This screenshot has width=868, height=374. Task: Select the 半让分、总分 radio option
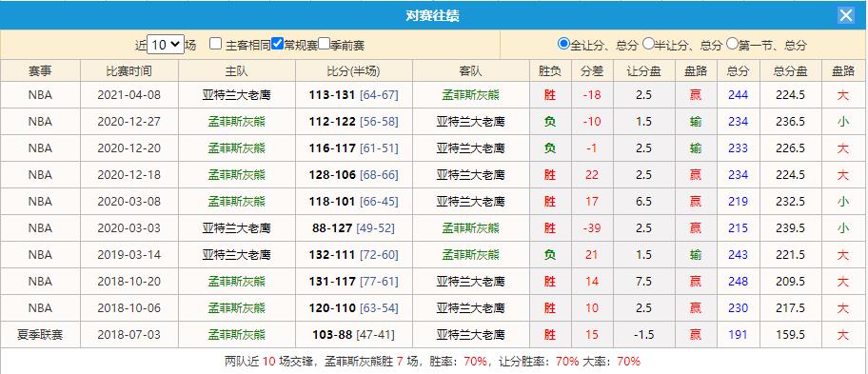tap(648, 44)
